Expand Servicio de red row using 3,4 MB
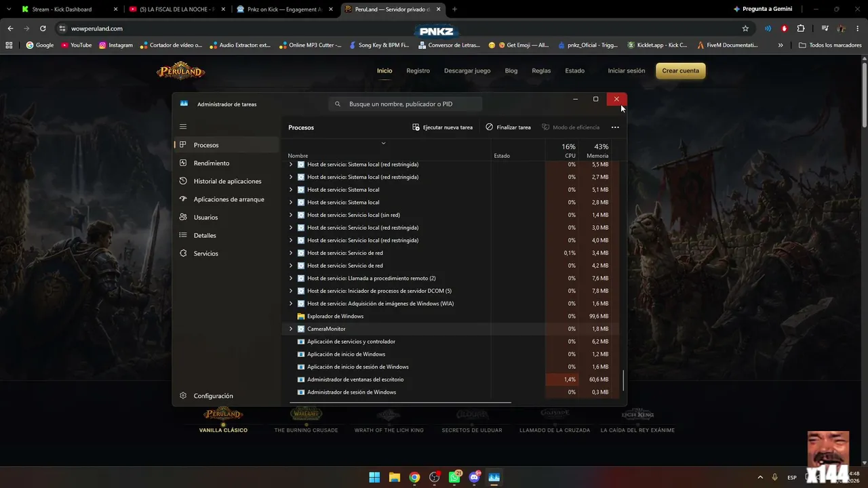 (291, 253)
